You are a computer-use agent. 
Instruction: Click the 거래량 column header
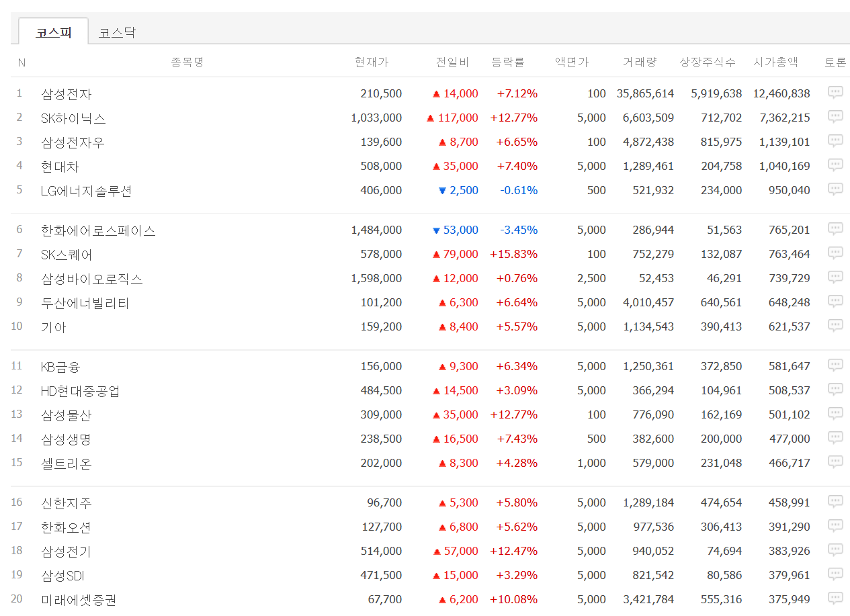pos(640,62)
